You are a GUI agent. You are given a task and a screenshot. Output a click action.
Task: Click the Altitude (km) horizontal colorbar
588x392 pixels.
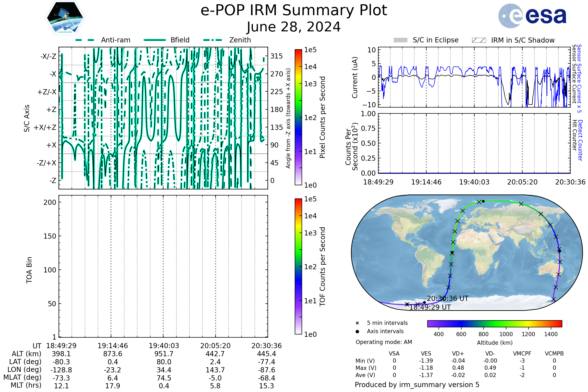click(x=495, y=324)
